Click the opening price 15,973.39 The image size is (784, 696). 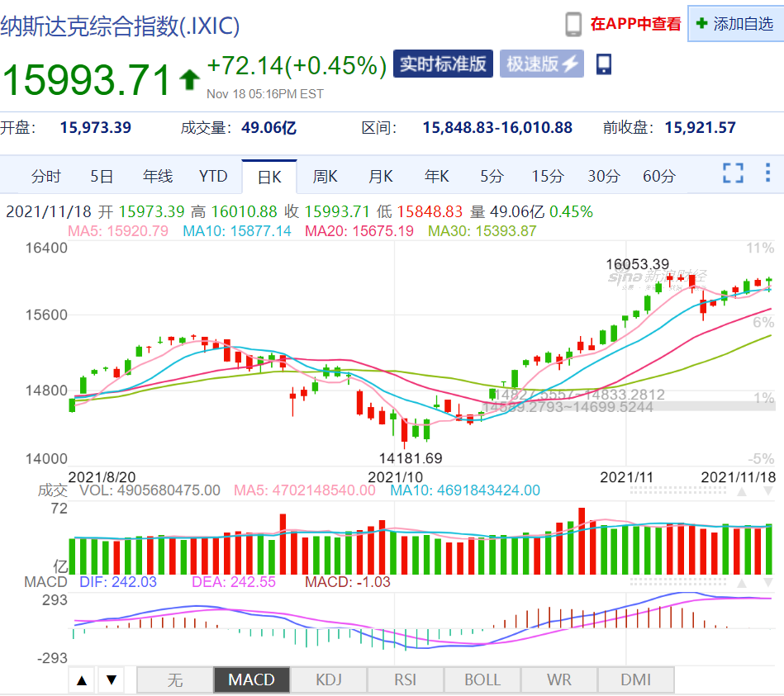tap(96, 128)
